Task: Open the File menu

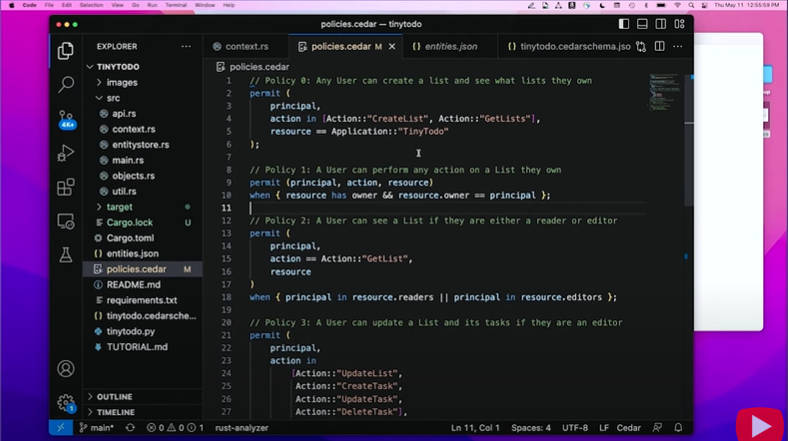Action: (49, 5)
